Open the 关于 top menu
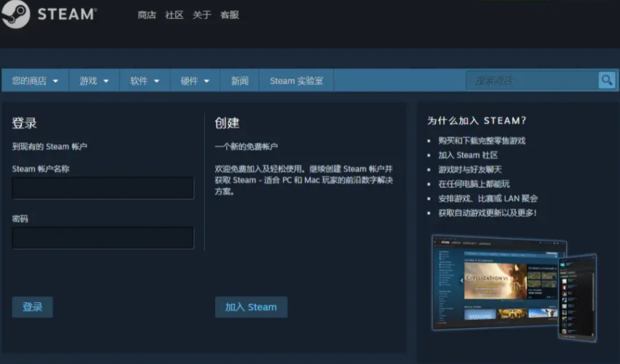The image size is (620, 364). click(202, 15)
